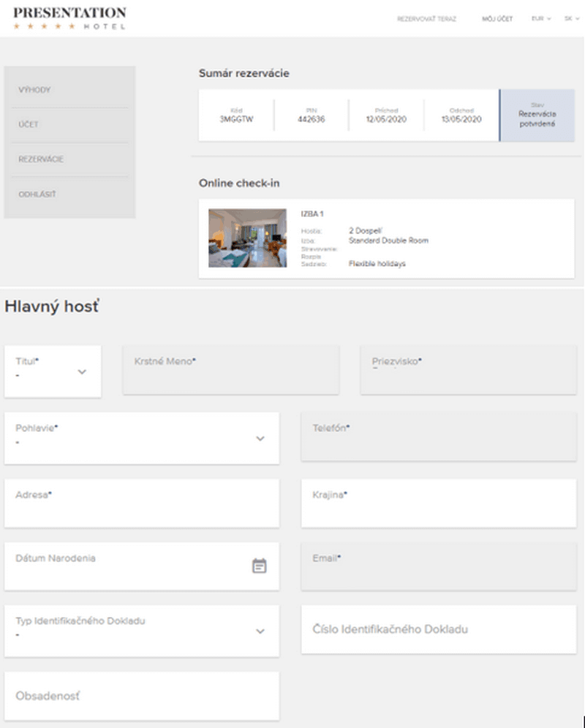Click Flexible holidays text

377,264
